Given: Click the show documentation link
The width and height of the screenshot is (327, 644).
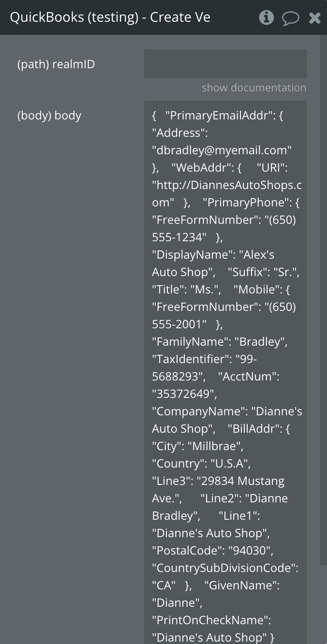Looking at the screenshot, I should click(253, 88).
